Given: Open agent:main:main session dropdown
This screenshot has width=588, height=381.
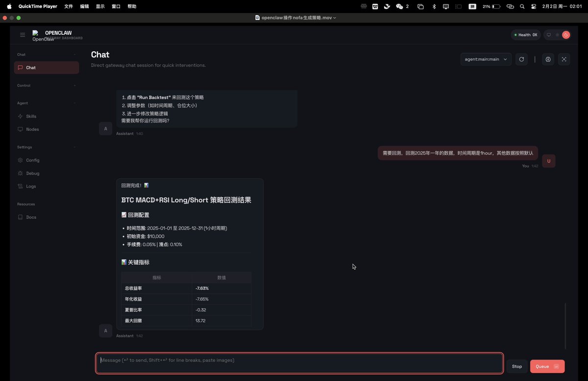Looking at the screenshot, I should click(486, 59).
